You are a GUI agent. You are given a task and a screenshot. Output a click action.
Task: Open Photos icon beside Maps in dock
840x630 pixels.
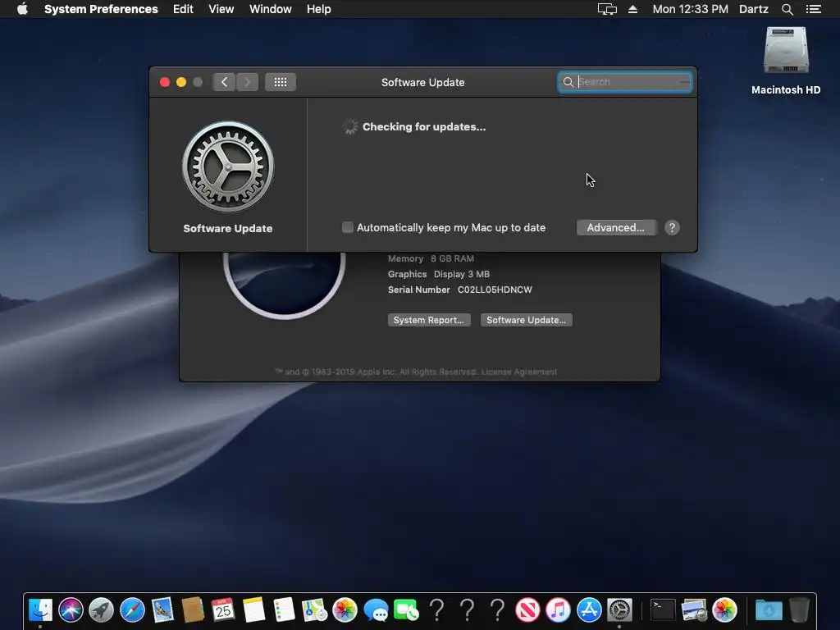tap(345, 610)
